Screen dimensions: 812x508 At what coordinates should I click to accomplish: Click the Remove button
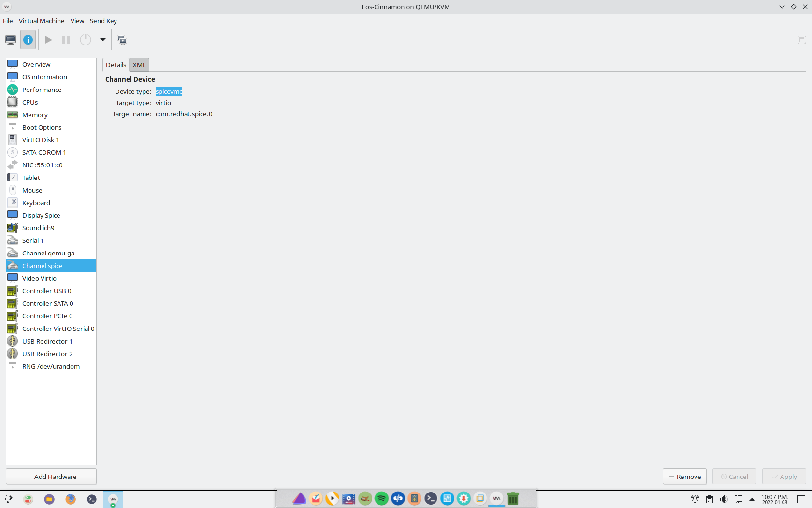tap(684, 477)
